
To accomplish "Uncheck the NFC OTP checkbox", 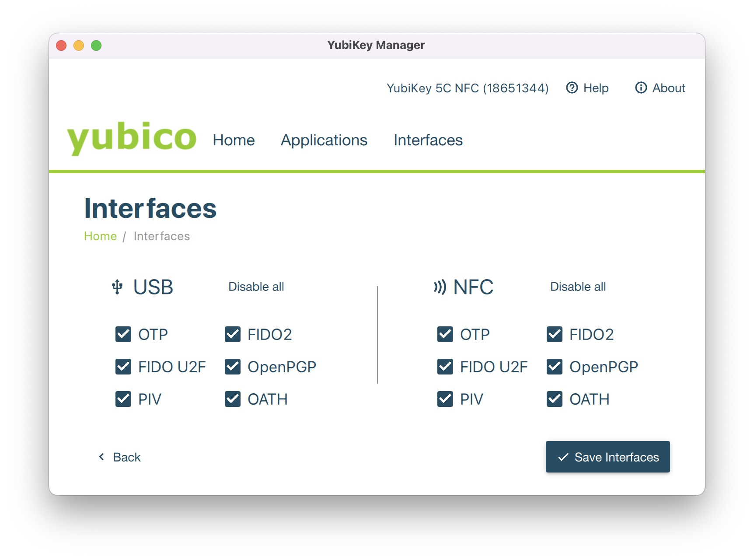I will [445, 334].
